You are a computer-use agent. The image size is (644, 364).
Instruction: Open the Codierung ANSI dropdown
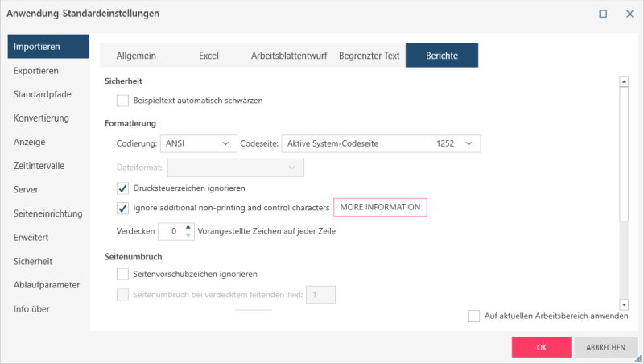[197, 143]
